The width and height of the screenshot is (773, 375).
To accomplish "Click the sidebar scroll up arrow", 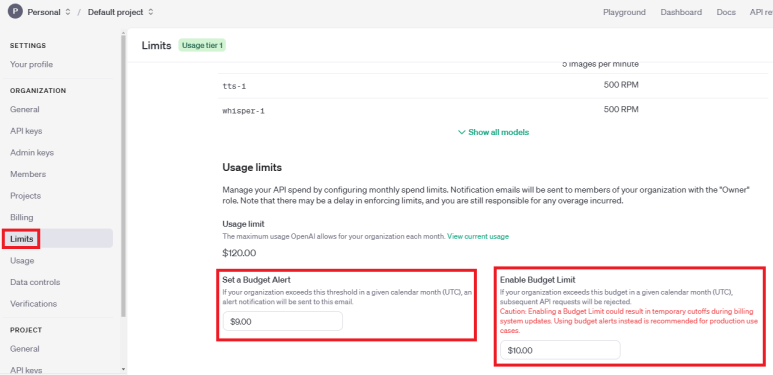I will [x=123, y=33].
